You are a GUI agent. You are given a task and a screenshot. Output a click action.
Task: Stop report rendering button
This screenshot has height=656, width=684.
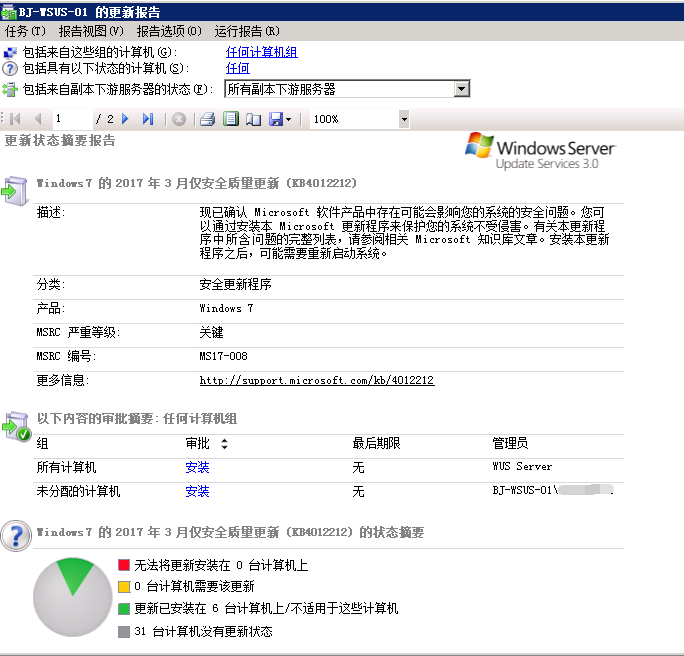click(x=179, y=119)
